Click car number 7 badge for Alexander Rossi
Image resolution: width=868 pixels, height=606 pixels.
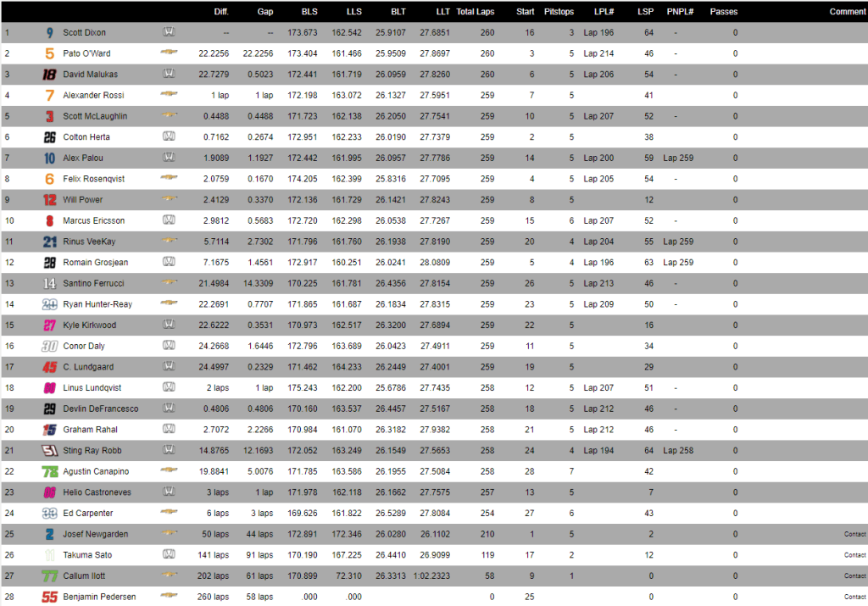[50, 96]
